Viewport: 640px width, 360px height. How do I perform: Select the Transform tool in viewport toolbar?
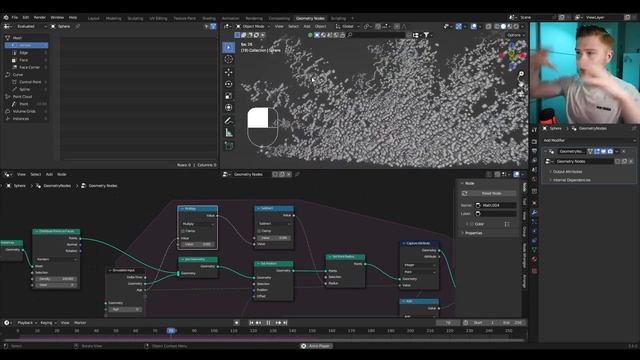click(229, 108)
